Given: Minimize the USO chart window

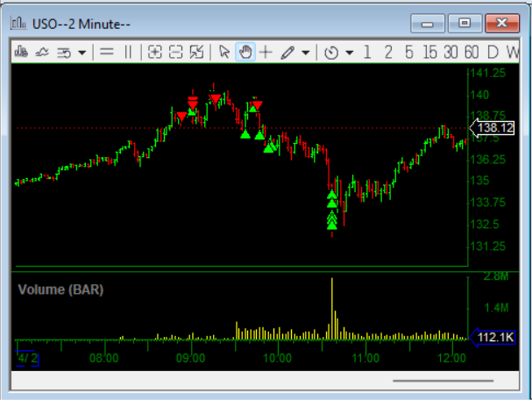Looking at the screenshot, I should [x=428, y=24].
